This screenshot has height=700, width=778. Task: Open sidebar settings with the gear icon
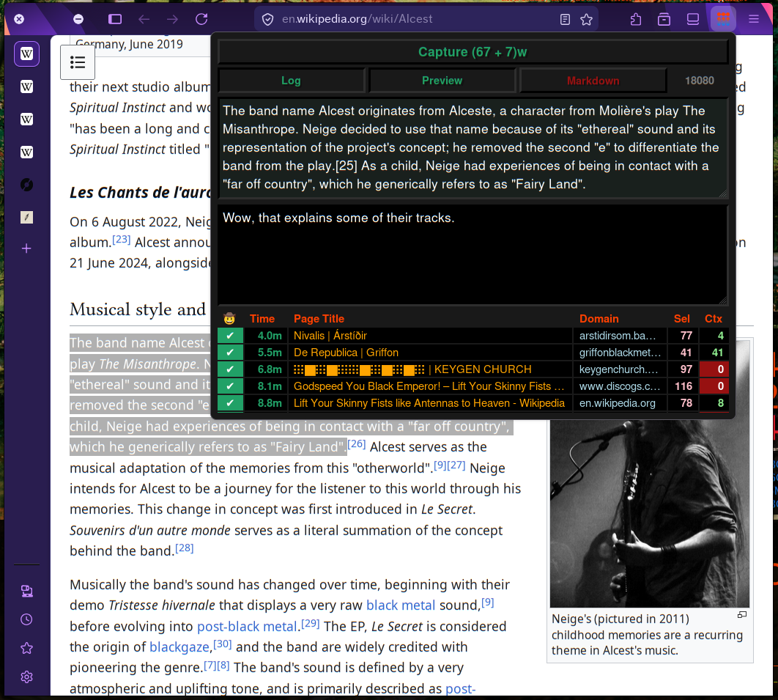[x=26, y=677]
